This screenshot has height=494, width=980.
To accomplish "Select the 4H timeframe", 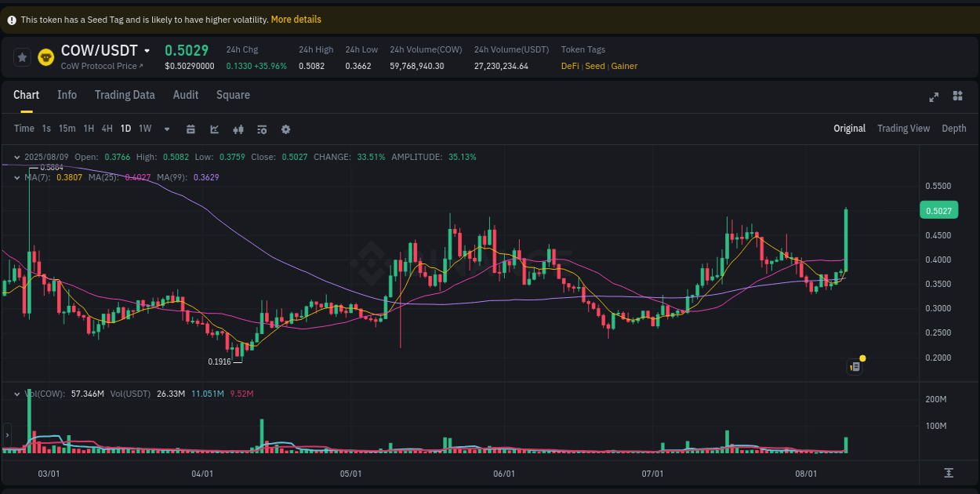I will point(107,129).
